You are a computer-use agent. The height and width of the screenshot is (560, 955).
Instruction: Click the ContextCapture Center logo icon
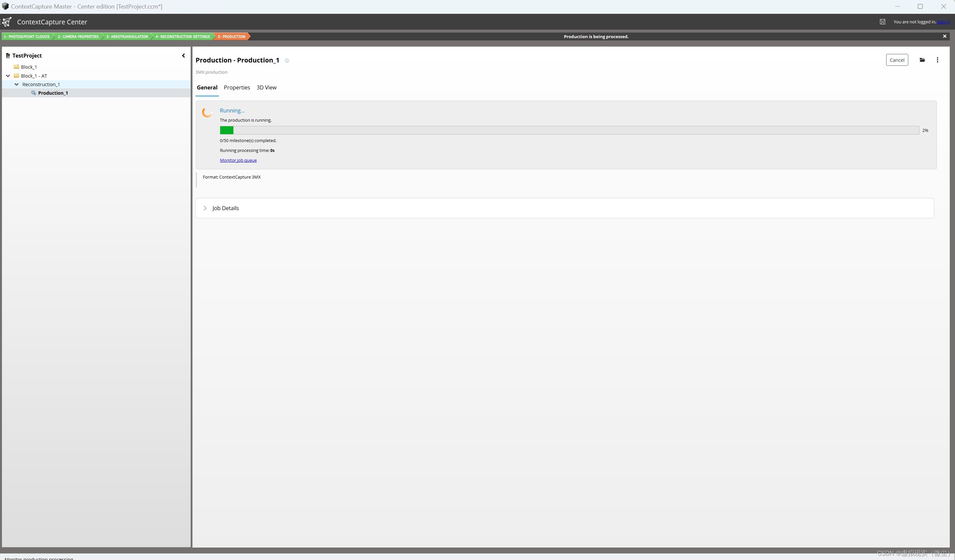tap(7, 22)
